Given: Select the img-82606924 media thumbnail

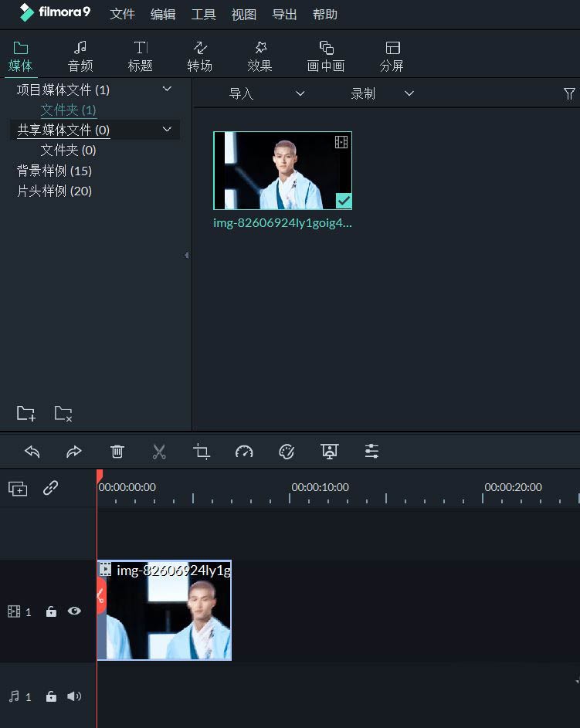Looking at the screenshot, I should 283,171.
